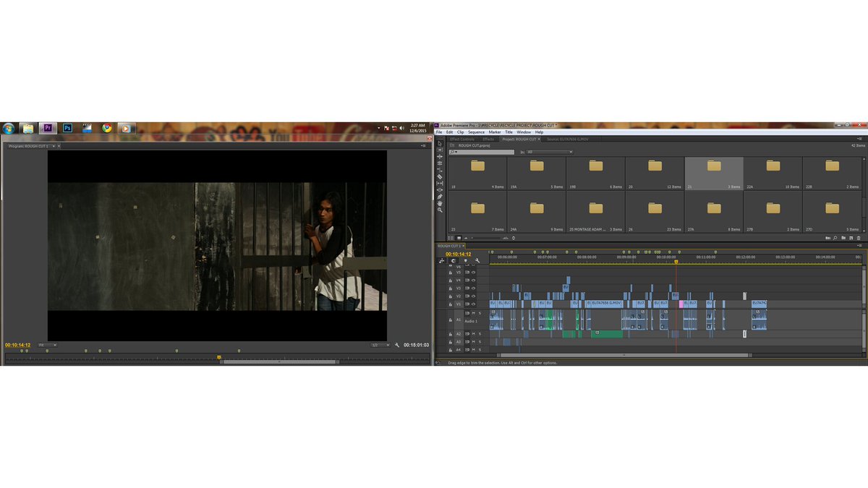The image size is (868, 488).
Task: Click the New Item icon in Project panel
Action: point(851,238)
